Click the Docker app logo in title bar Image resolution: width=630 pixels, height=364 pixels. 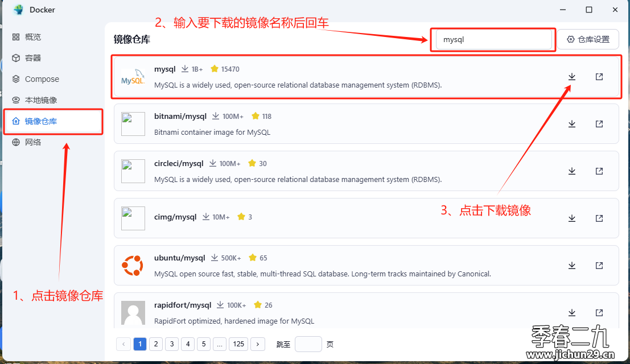(x=18, y=10)
